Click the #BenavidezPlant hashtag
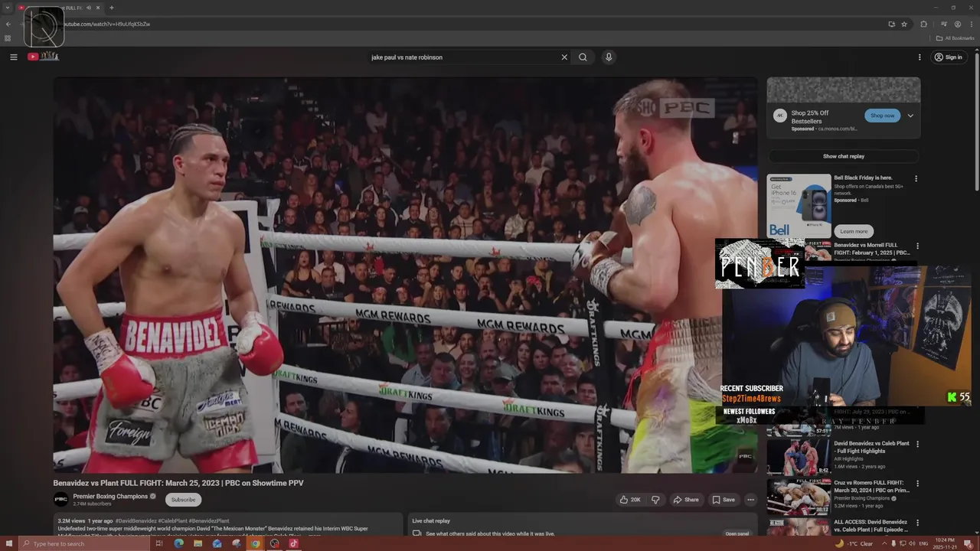980x551 pixels. [209, 521]
